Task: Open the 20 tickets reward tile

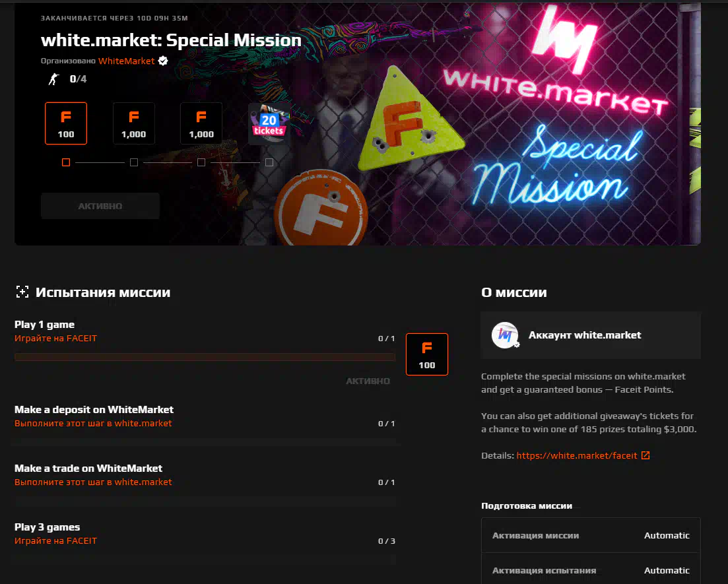Action: pyautogui.click(x=269, y=123)
